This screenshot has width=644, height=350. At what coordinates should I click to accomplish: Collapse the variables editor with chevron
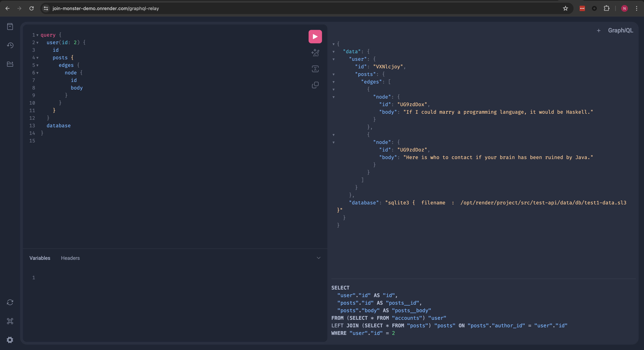pyautogui.click(x=318, y=258)
